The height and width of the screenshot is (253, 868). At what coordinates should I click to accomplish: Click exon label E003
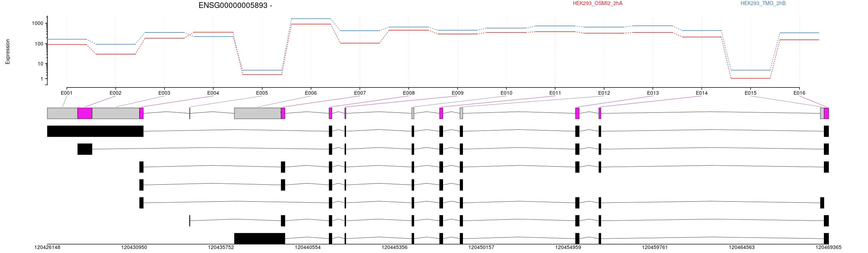pos(164,93)
